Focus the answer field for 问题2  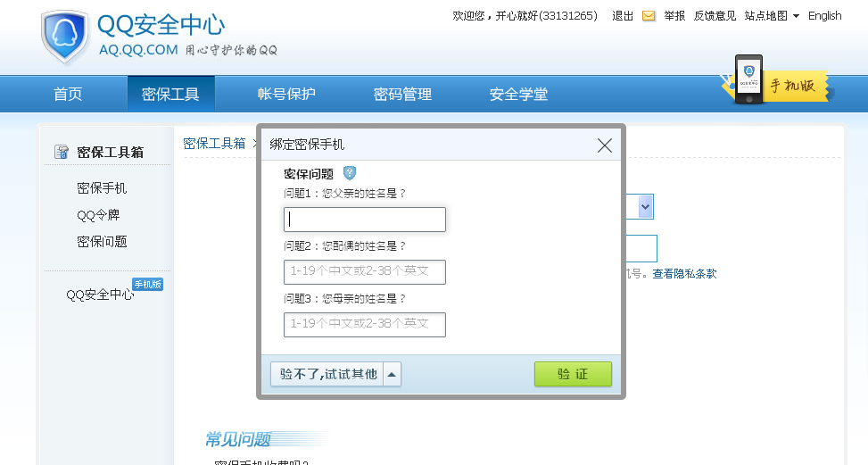(x=365, y=272)
